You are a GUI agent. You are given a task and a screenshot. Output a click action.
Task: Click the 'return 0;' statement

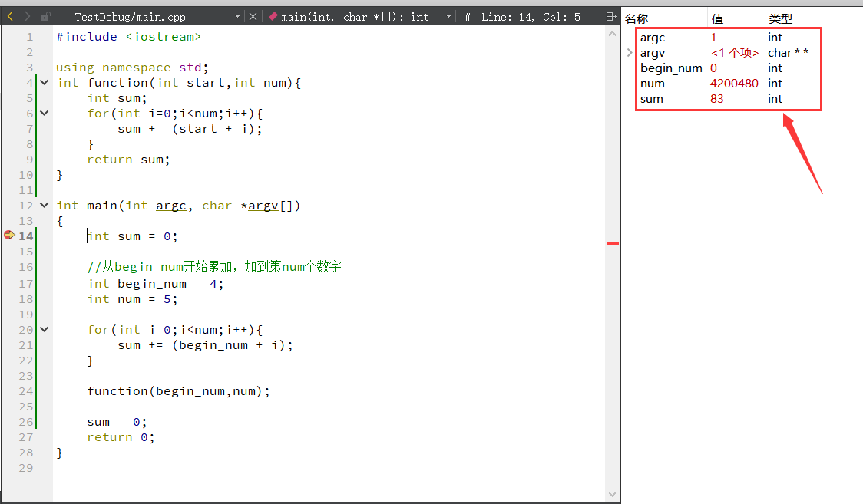point(121,437)
